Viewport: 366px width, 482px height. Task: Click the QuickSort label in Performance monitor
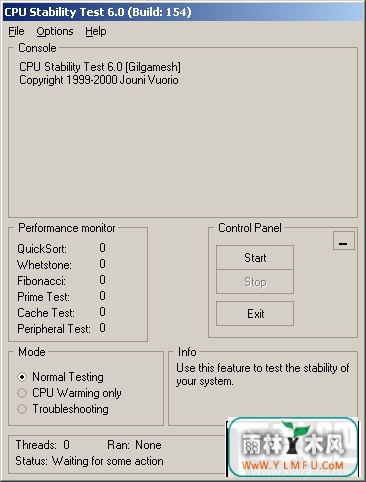coord(42,249)
